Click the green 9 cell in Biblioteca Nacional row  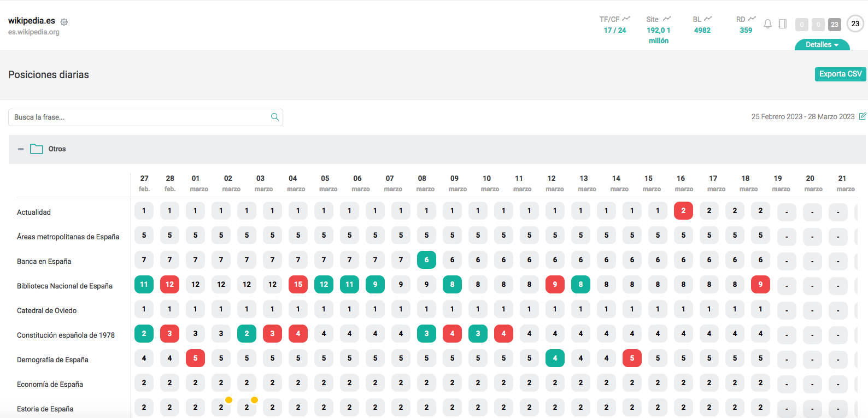[x=375, y=284]
